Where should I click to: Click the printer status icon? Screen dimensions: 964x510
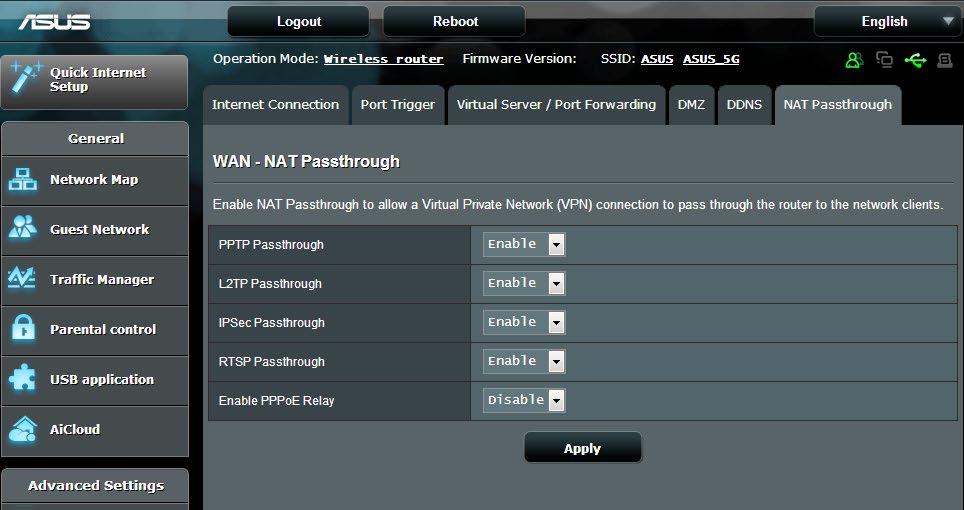tap(945, 60)
